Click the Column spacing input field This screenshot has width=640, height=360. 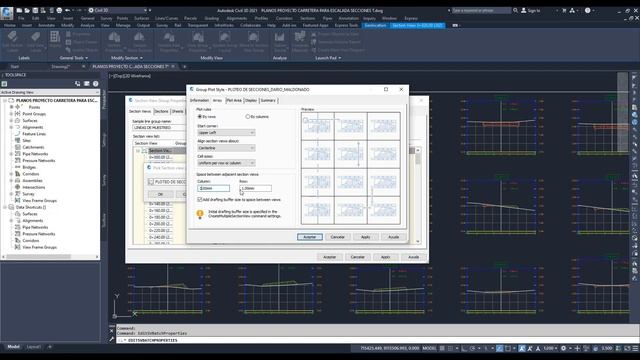(213, 188)
